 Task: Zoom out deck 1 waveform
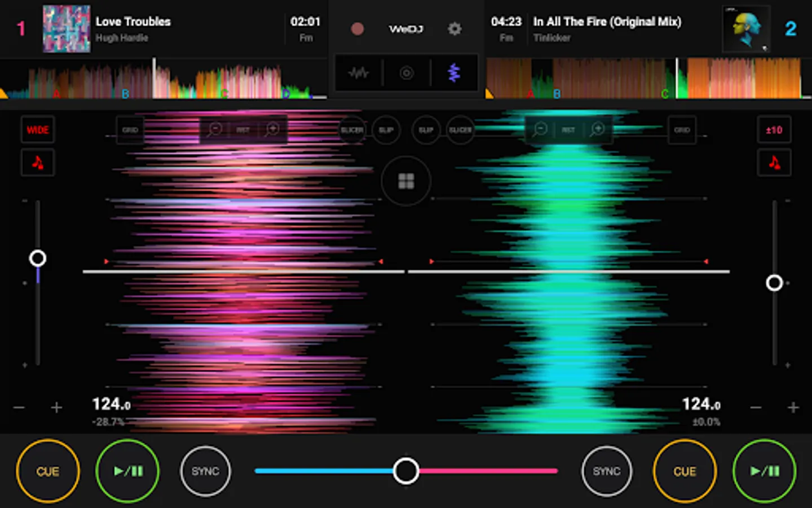click(215, 130)
